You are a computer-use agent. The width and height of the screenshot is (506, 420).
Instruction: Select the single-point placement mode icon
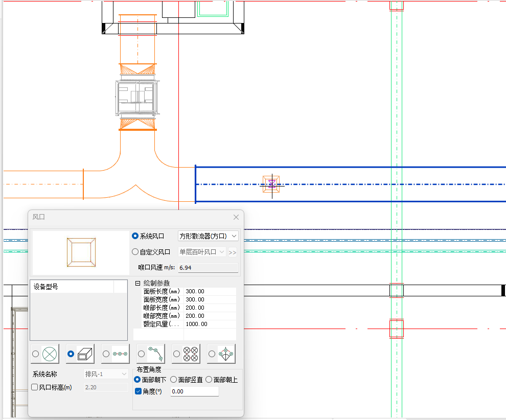coord(50,354)
